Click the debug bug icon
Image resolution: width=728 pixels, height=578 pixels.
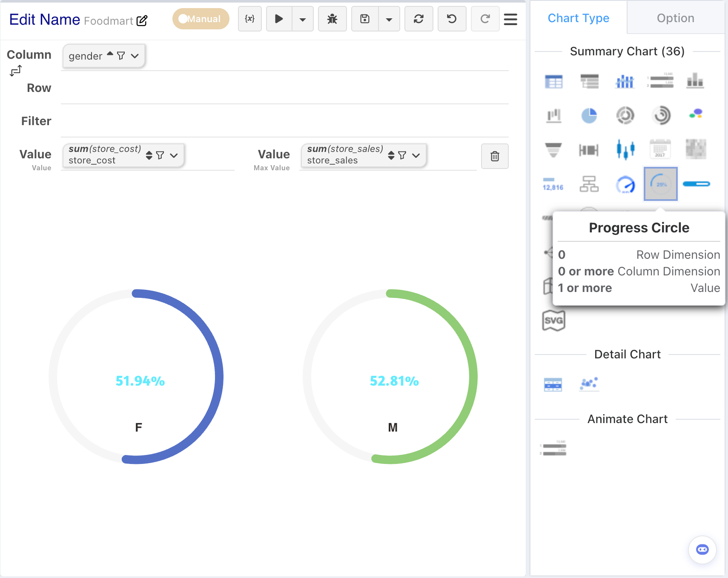[332, 19]
